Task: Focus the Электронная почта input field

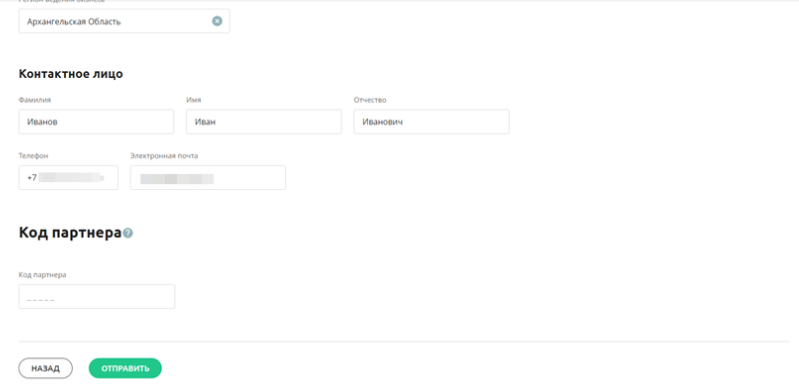Action: tap(208, 177)
